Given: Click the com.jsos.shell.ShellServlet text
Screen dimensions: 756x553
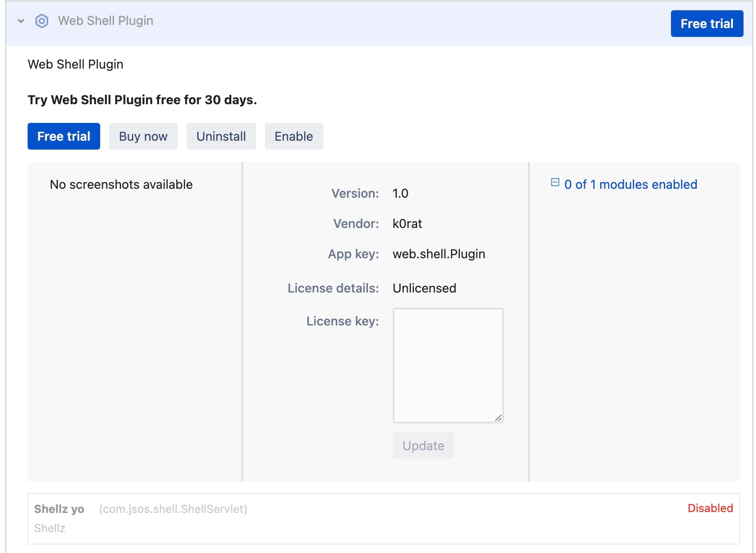Looking at the screenshot, I should (173, 509).
